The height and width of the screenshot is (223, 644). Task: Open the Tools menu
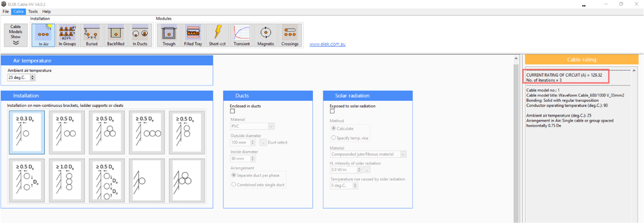[x=33, y=11]
